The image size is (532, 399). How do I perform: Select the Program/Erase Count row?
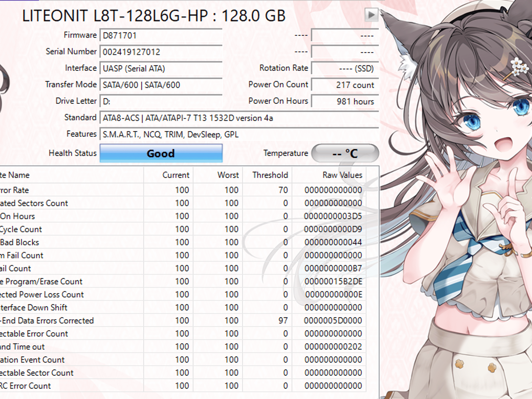[183, 281]
